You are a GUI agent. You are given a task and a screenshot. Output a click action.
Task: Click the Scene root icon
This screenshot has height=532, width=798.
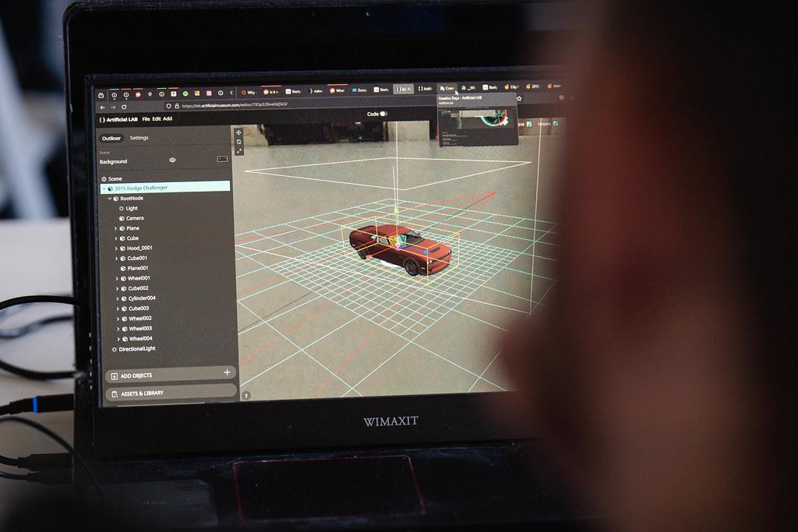[x=104, y=179]
